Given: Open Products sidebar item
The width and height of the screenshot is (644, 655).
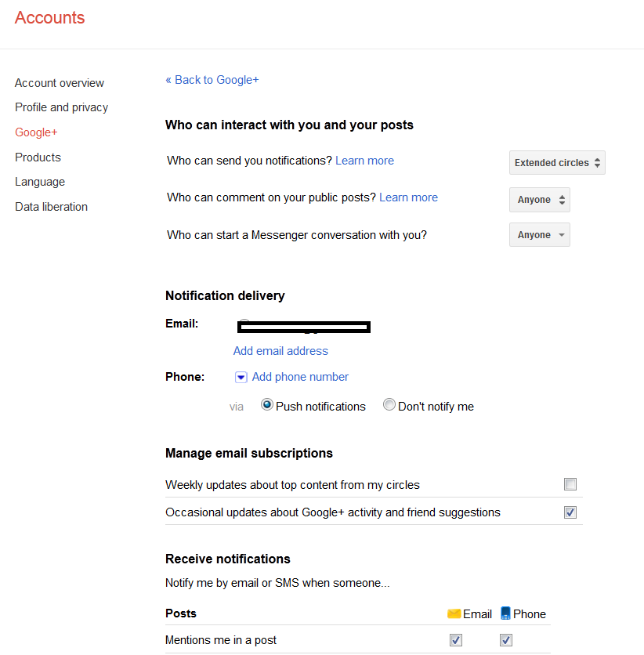Looking at the screenshot, I should pos(38,157).
